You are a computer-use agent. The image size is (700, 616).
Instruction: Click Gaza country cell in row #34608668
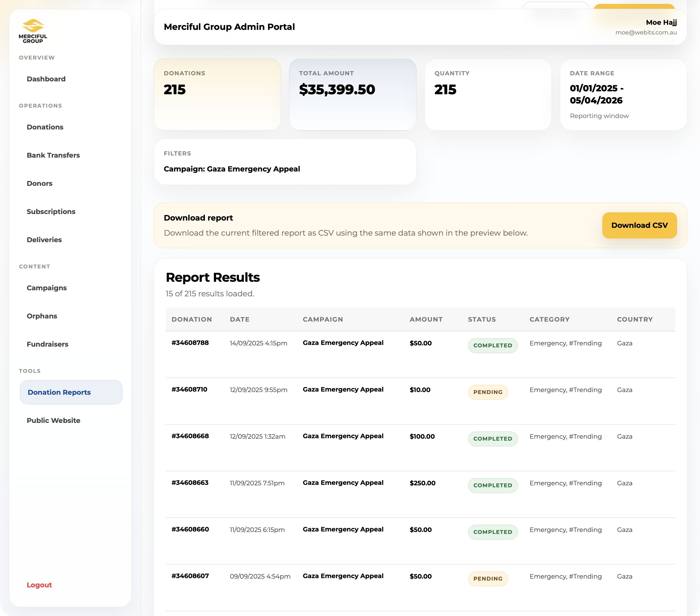[x=625, y=436]
